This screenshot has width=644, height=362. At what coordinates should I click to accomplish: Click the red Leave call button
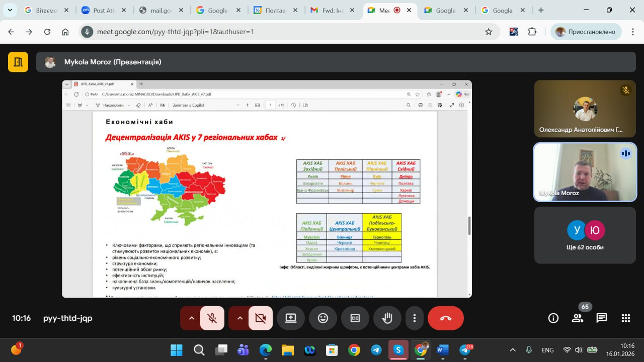tap(445, 318)
